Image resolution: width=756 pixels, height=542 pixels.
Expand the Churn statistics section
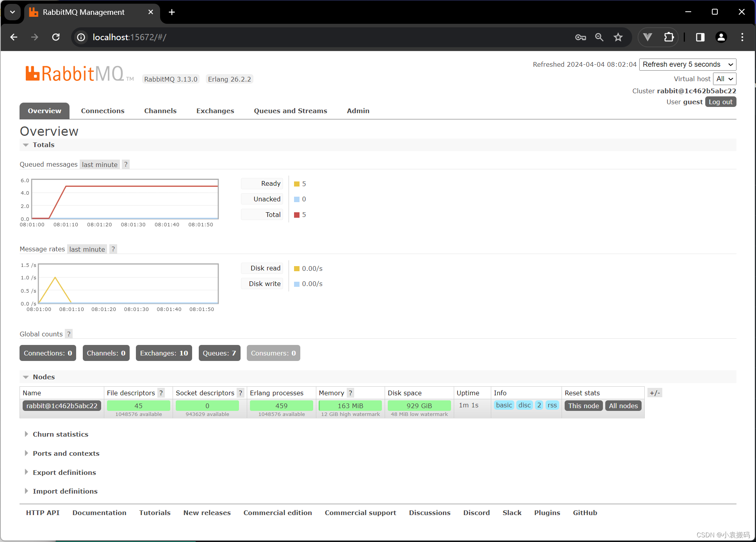tap(61, 434)
